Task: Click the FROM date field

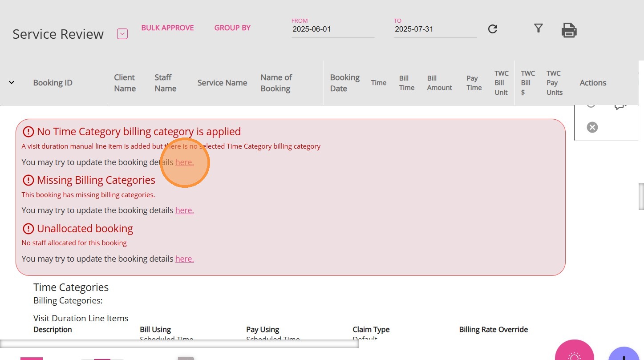Action: click(332, 29)
